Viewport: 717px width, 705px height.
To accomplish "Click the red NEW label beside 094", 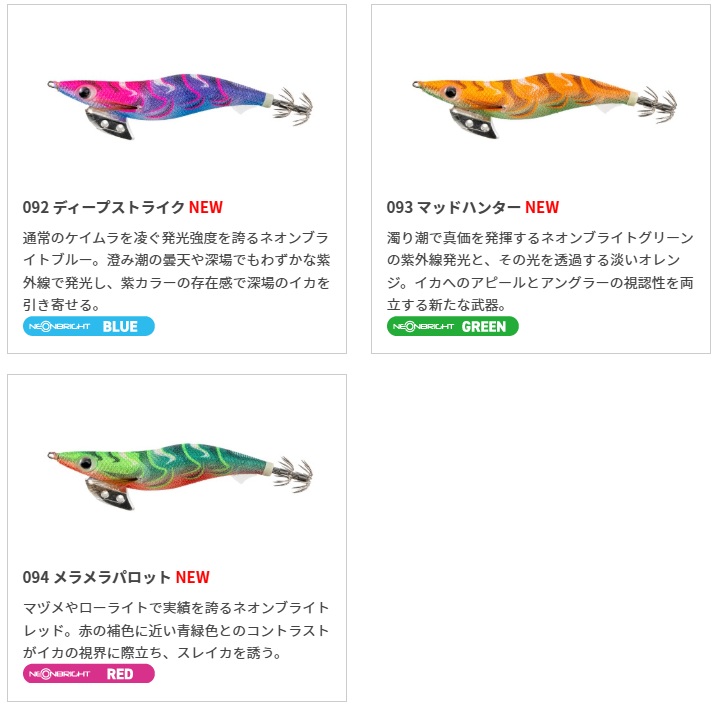I will tap(193, 577).
